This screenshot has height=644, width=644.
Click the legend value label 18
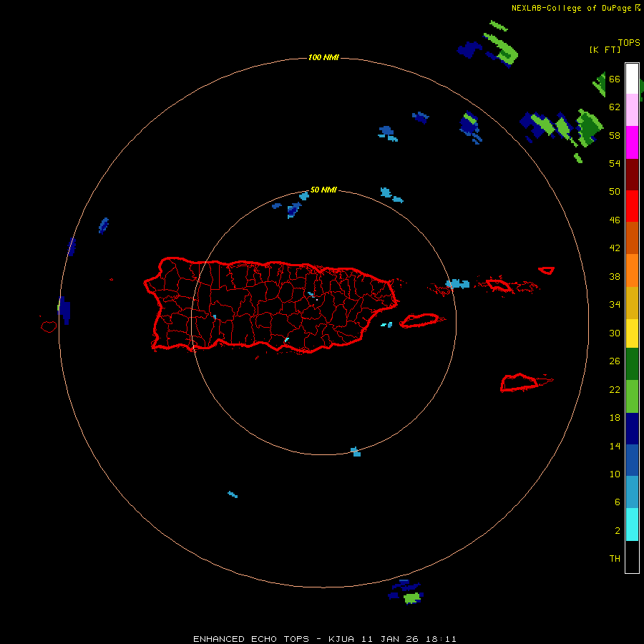point(615,418)
